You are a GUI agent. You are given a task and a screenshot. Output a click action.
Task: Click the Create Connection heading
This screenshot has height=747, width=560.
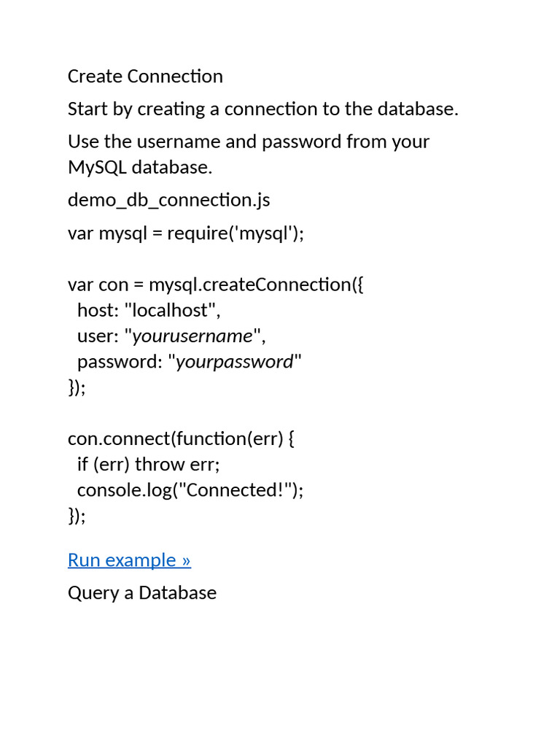(145, 77)
